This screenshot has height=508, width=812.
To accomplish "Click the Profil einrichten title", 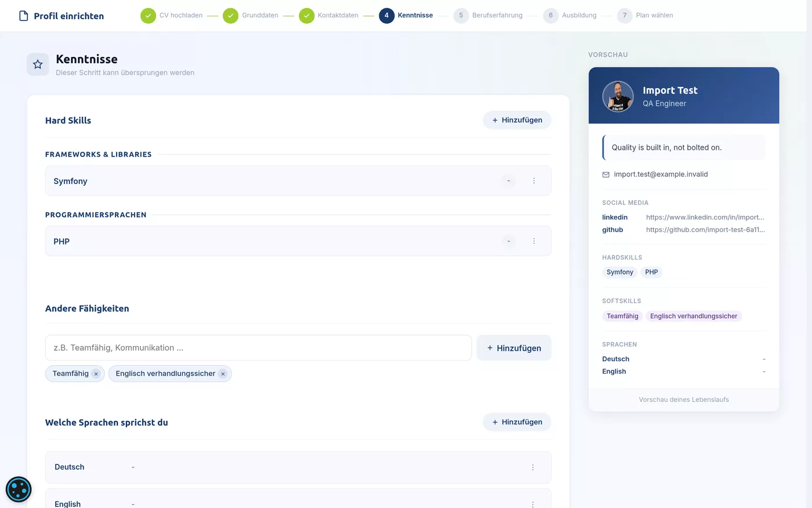I will tap(69, 16).
